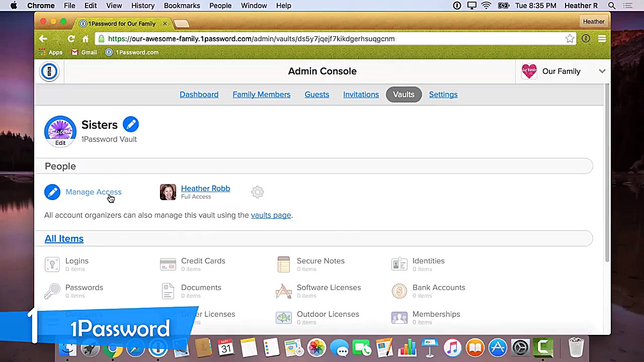Switch to the Guests tab
Viewport: 644px width, 362px height.
[316, 95]
